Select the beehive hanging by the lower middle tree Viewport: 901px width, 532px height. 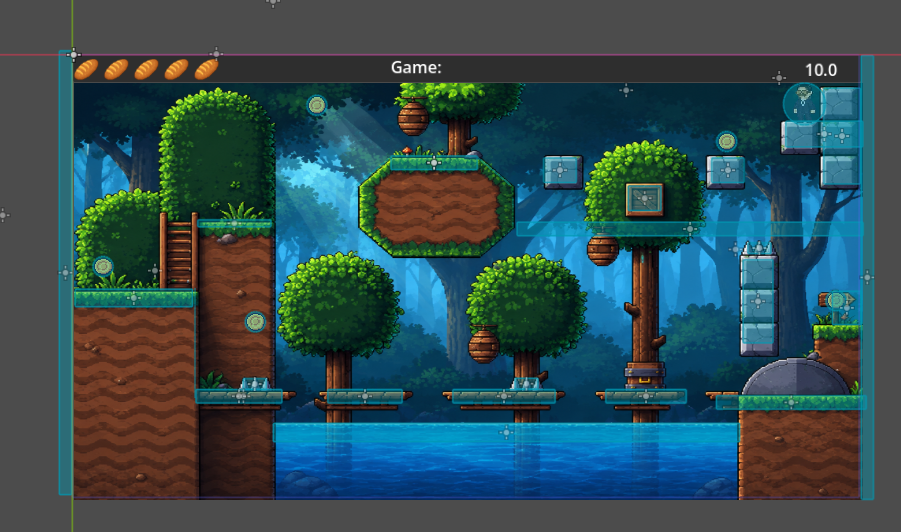pos(483,344)
